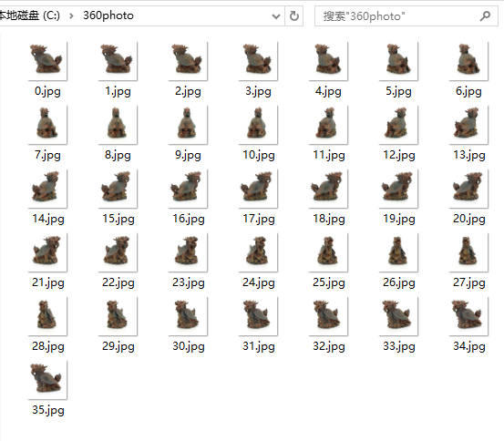Click the search magnifier icon

tap(485, 15)
